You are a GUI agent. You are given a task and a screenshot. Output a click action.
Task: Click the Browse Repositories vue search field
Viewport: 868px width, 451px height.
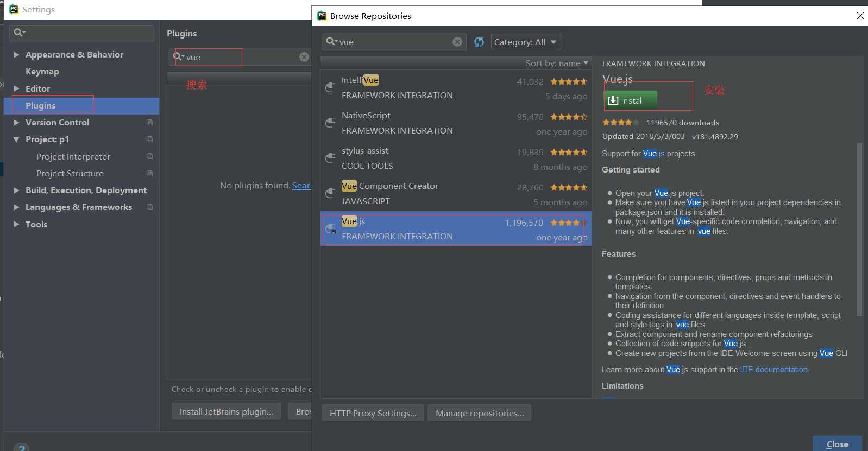394,42
